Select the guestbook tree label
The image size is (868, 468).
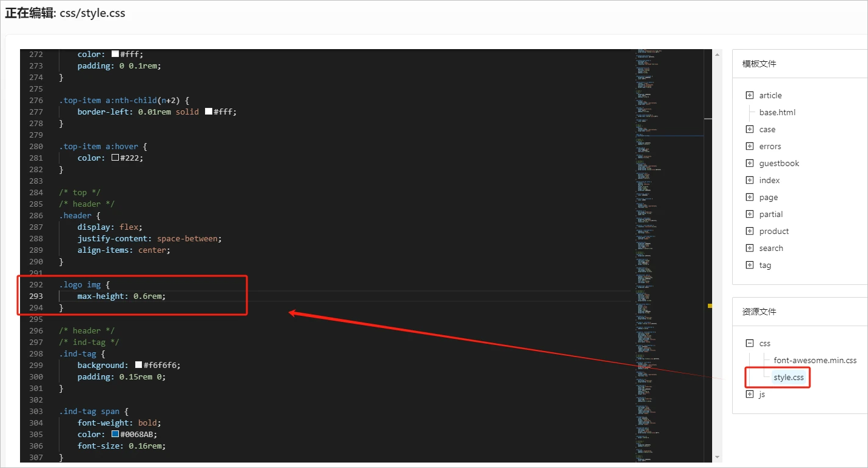click(x=779, y=163)
